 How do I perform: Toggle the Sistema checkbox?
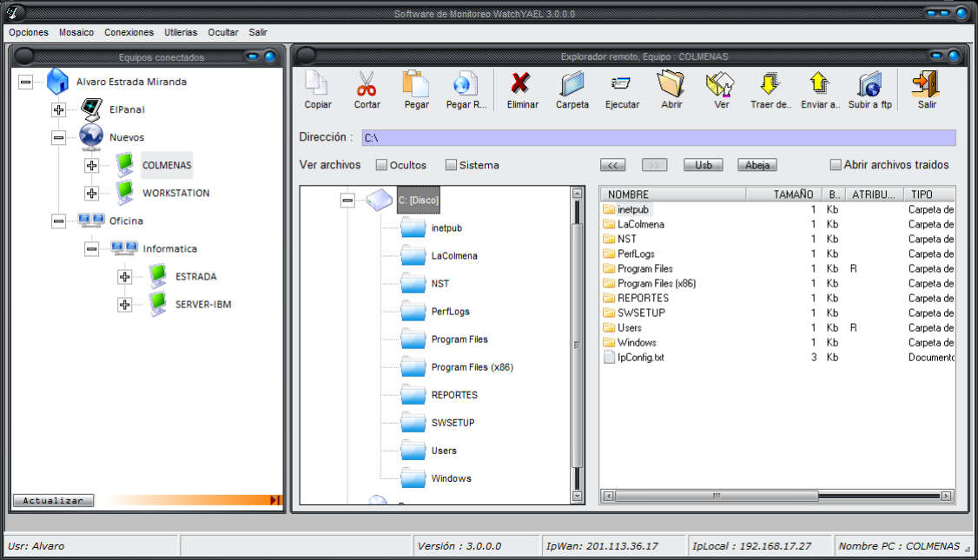pos(451,165)
